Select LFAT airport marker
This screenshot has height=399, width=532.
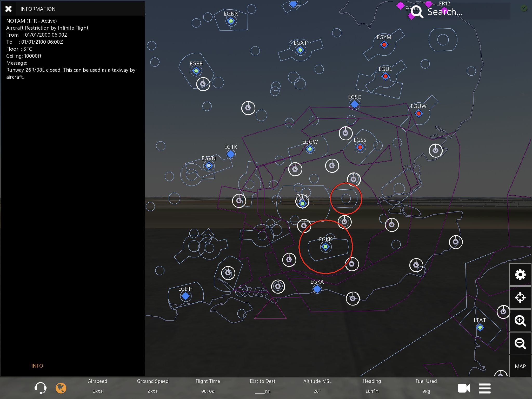(480, 327)
